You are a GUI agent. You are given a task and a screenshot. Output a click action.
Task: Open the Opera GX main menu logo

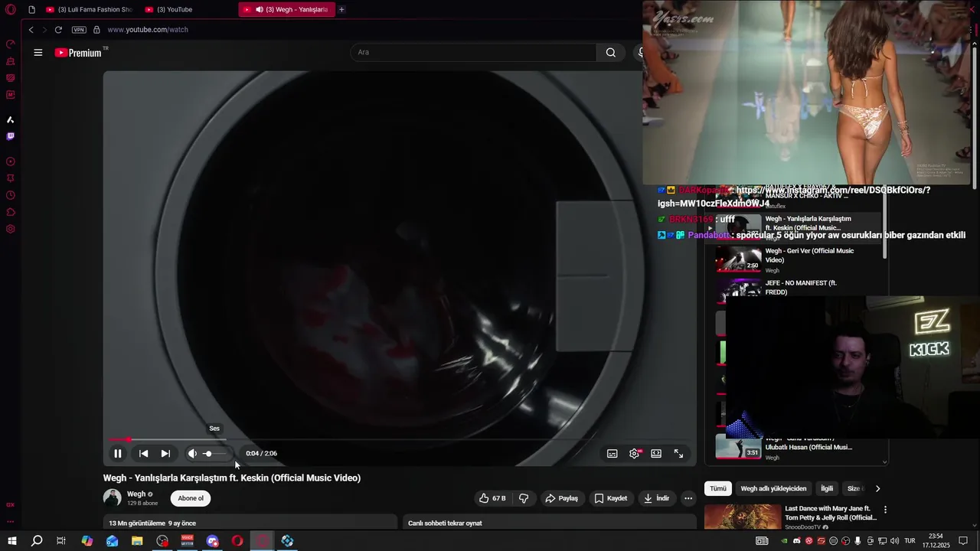(11, 10)
